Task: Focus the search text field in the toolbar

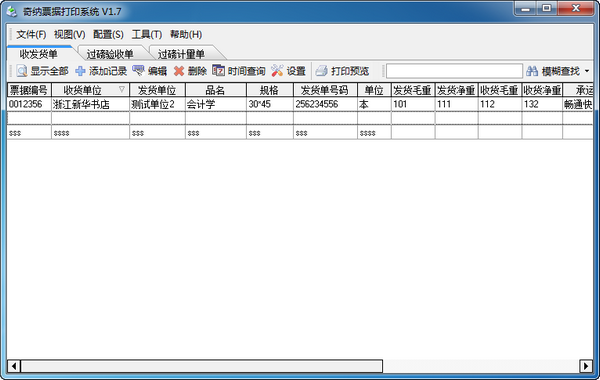Action: coord(454,71)
